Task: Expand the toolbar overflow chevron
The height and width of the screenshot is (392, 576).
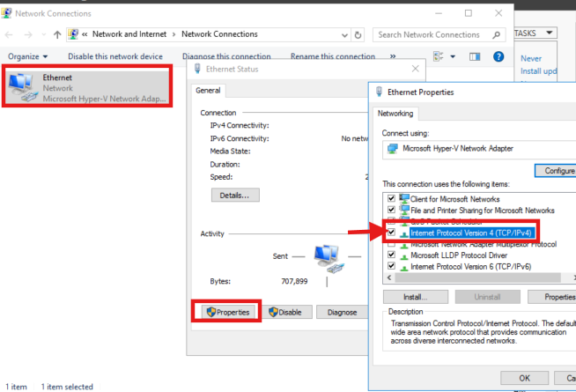Action: pyautogui.click(x=391, y=56)
